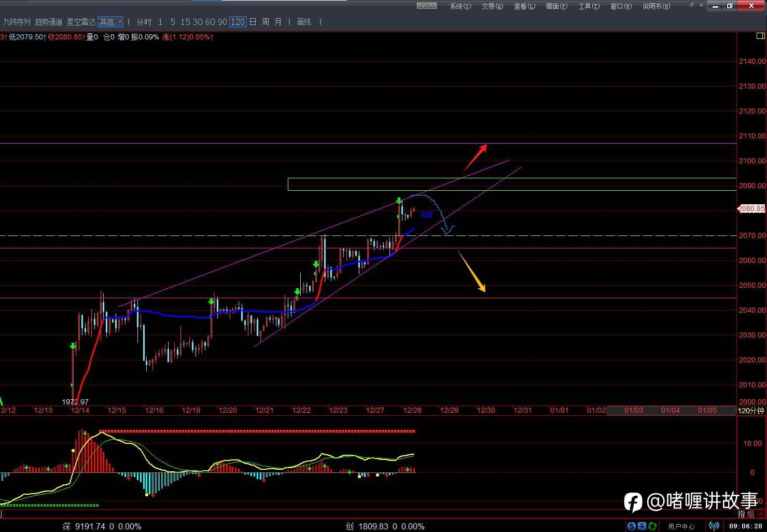This screenshot has width=767, height=532.
Task: Click the 创 1809.83 index readout
Action: point(385,526)
